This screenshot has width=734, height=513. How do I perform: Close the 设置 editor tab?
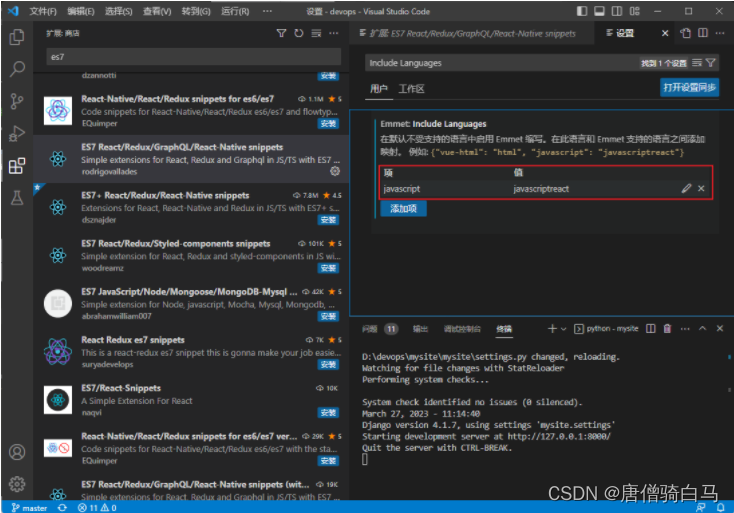[665, 33]
